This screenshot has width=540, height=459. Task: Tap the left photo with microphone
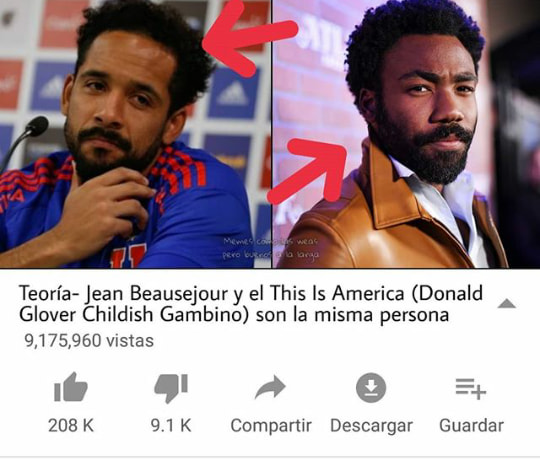click(135, 134)
